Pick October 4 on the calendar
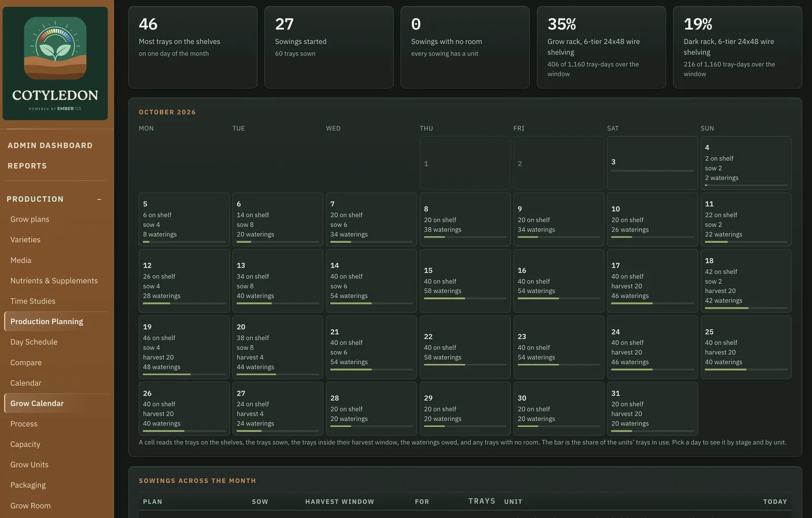 click(x=746, y=163)
